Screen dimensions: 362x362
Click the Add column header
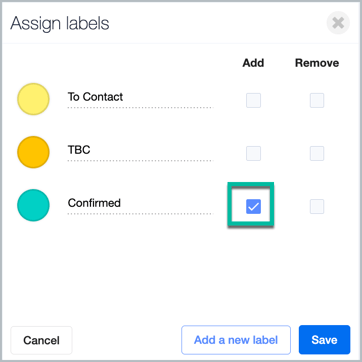[x=253, y=63]
